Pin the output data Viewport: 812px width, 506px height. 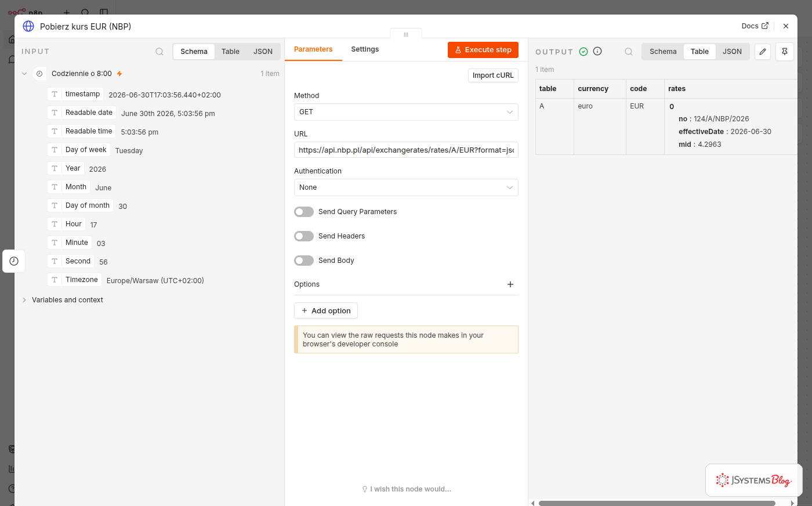pos(785,52)
